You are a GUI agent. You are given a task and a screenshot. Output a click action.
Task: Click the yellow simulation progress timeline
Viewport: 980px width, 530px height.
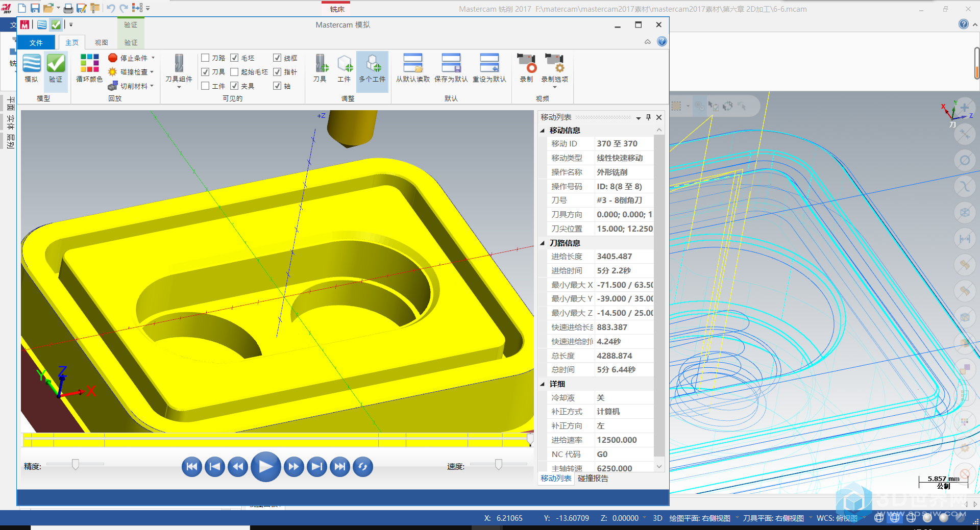[x=277, y=440]
